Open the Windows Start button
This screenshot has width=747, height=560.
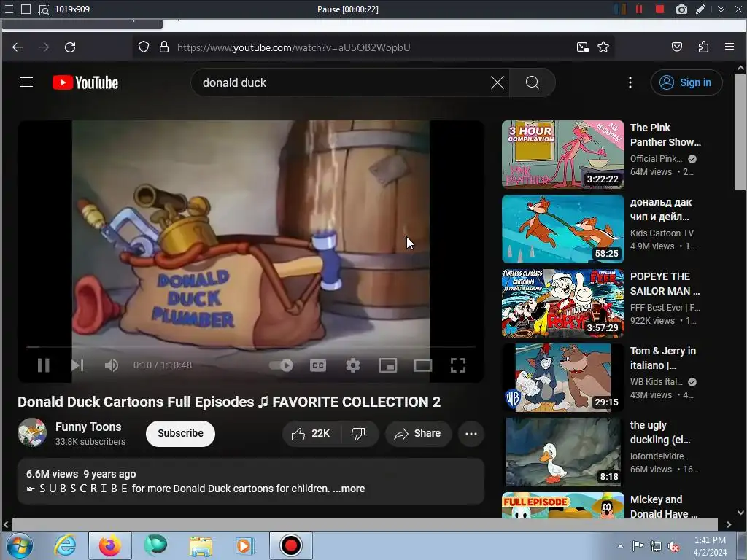(20, 545)
